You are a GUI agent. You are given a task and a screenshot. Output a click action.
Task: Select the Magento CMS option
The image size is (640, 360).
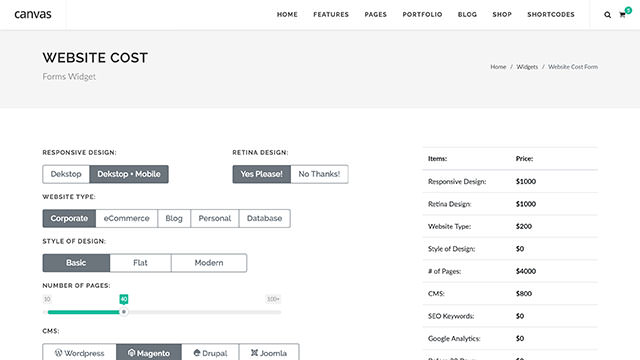[149, 353]
